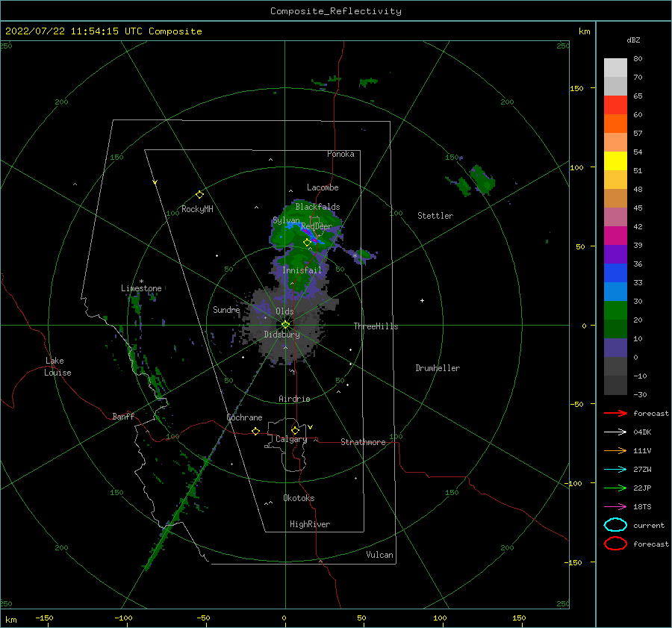The image size is (672, 628).
Task: Click the Strathmore label
Action: 363,442
